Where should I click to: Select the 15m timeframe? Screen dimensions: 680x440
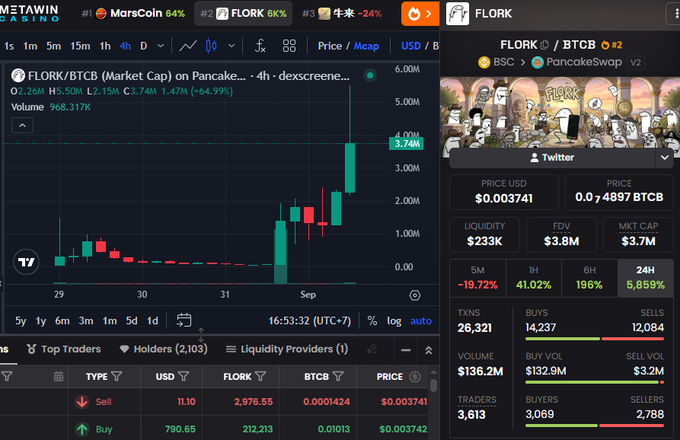80,46
